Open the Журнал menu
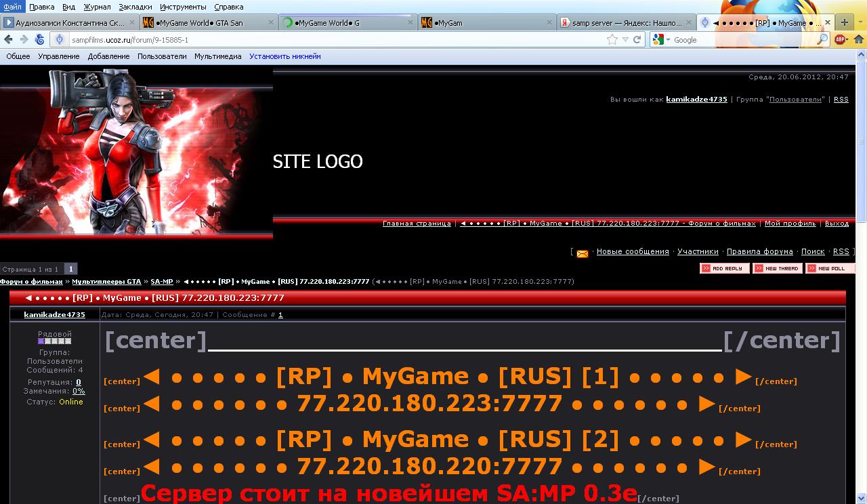 (97, 7)
